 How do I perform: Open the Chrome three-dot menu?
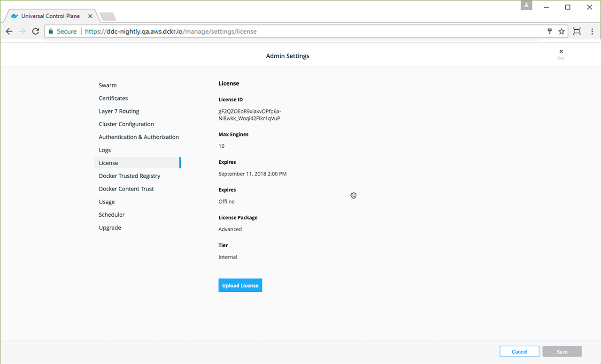coord(592,31)
